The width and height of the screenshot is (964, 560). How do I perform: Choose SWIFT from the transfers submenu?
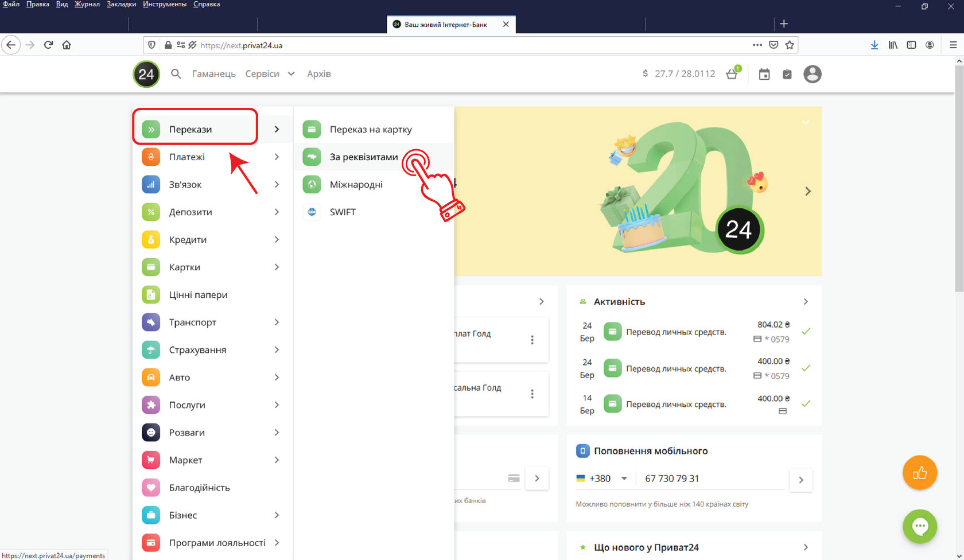coord(343,212)
